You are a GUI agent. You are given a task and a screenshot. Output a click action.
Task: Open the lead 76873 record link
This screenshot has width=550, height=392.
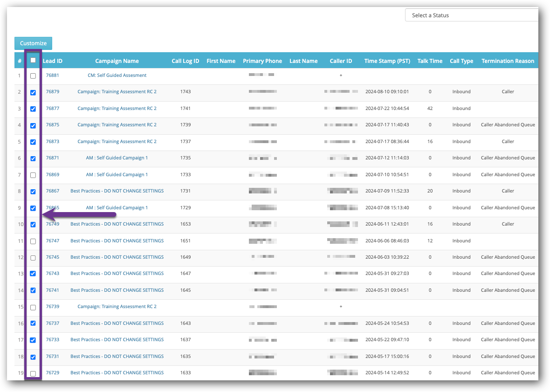tap(53, 141)
